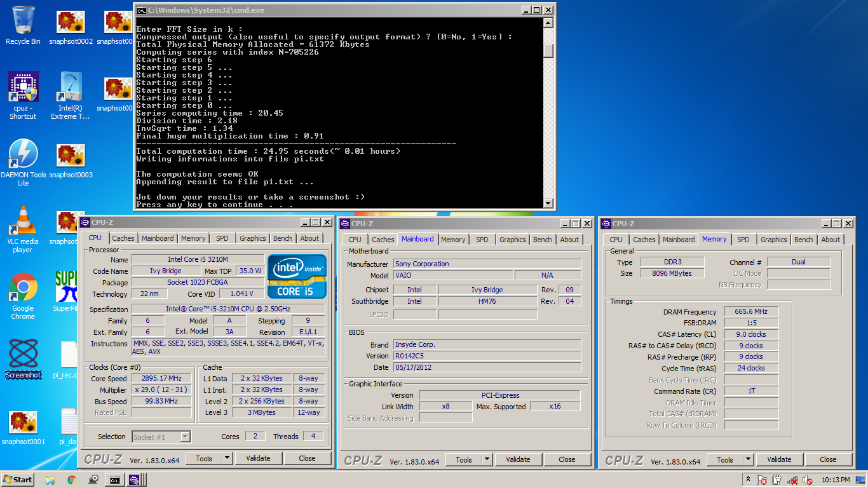Screen dimensions: 868x488
Task: Open the Start menu
Action: click(18, 480)
